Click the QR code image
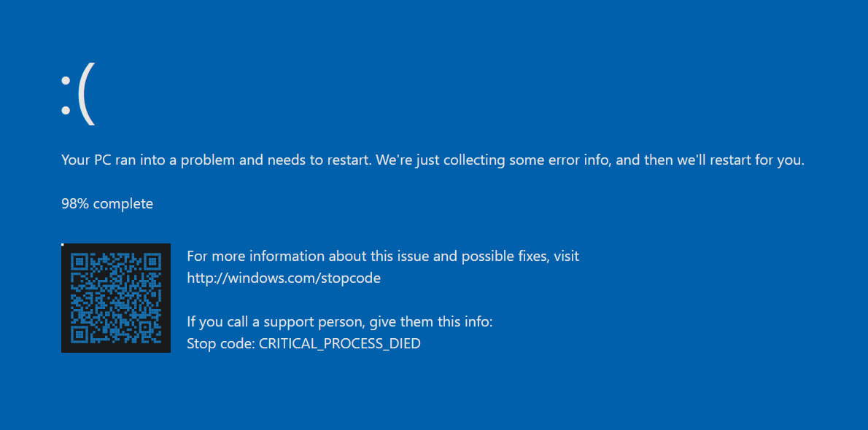The height and width of the screenshot is (430, 868). [x=116, y=298]
